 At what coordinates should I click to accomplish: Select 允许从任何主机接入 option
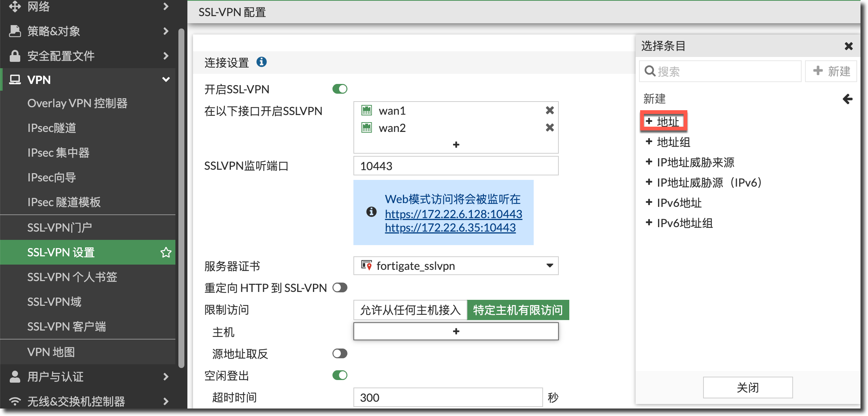[410, 310]
